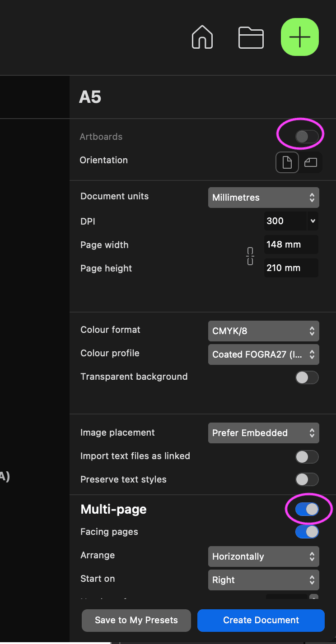
Task: Click the Multi-page heading text
Action: [x=113, y=509]
